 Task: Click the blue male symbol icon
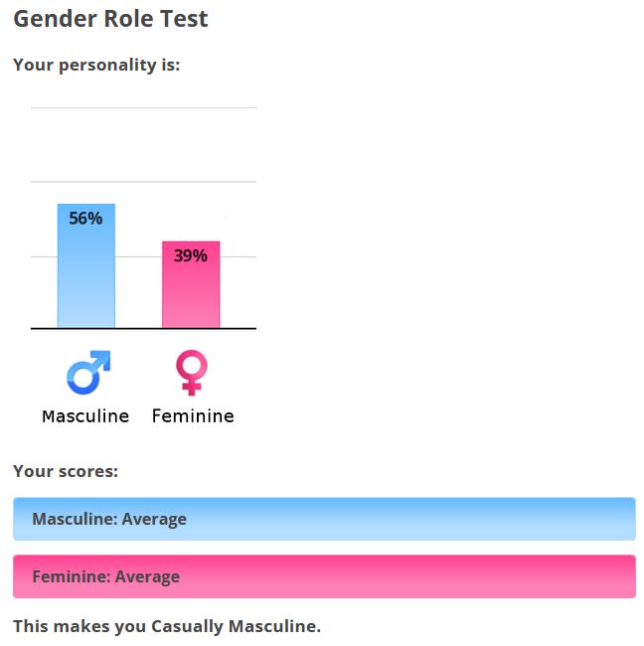pos(88,373)
